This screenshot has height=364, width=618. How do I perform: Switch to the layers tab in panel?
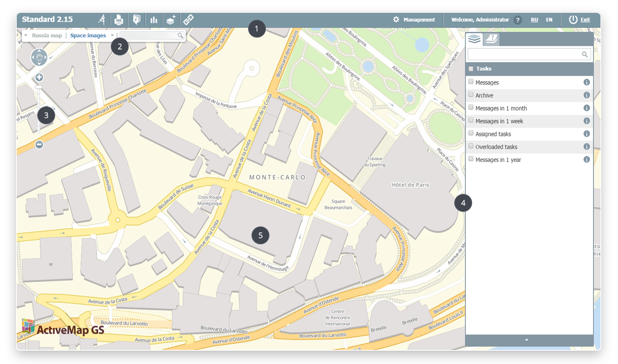click(474, 39)
